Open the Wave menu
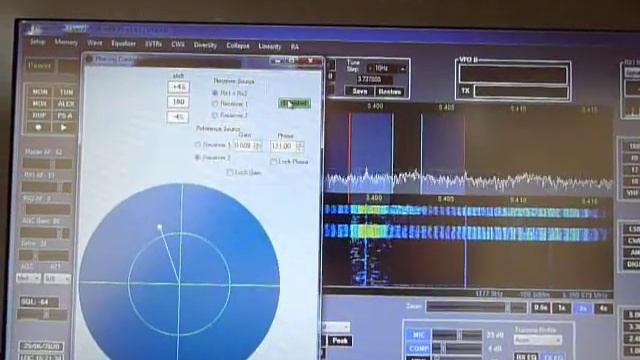The width and height of the screenshot is (640, 360). click(94, 43)
